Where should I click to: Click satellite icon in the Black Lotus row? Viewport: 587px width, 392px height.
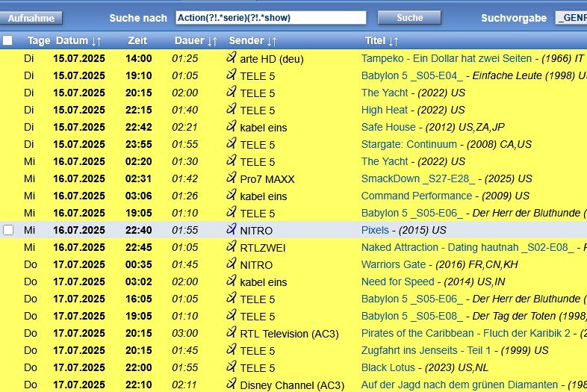[232, 367]
